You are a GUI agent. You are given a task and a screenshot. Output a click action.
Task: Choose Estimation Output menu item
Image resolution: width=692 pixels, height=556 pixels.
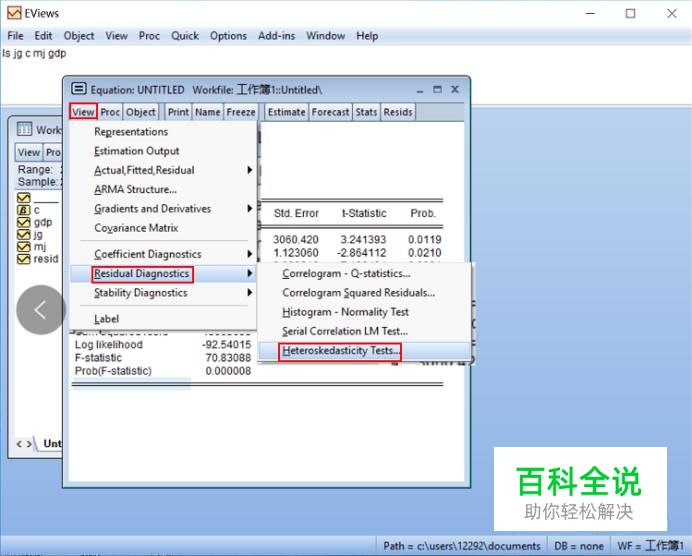click(x=136, y=151)
